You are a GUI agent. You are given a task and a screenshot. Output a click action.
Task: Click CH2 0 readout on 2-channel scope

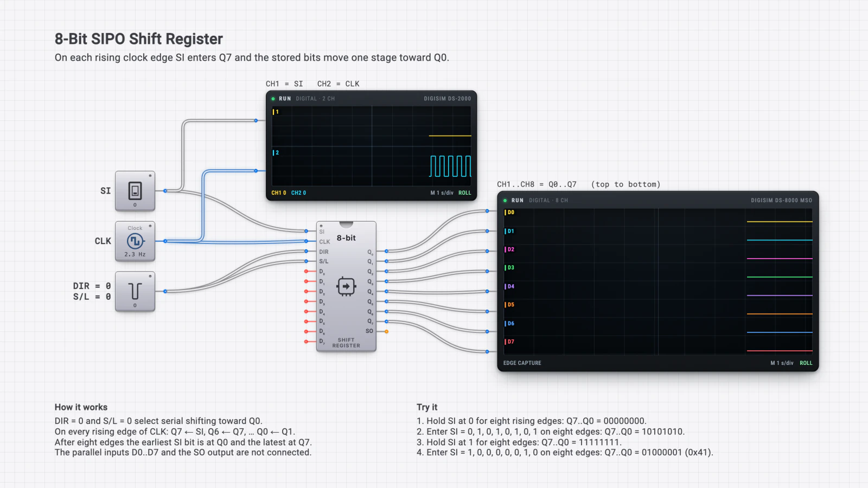click(x=298, y=193)
